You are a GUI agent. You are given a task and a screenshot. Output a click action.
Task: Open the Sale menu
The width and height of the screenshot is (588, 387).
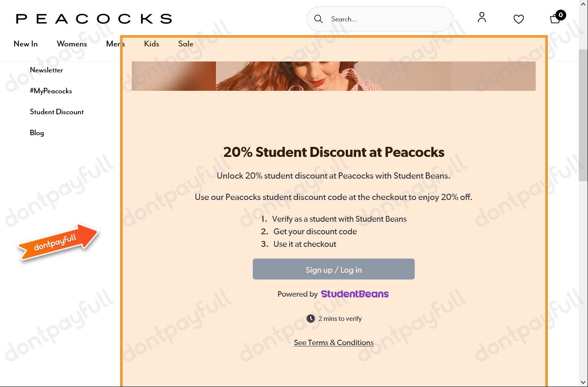tap(186, 44)
